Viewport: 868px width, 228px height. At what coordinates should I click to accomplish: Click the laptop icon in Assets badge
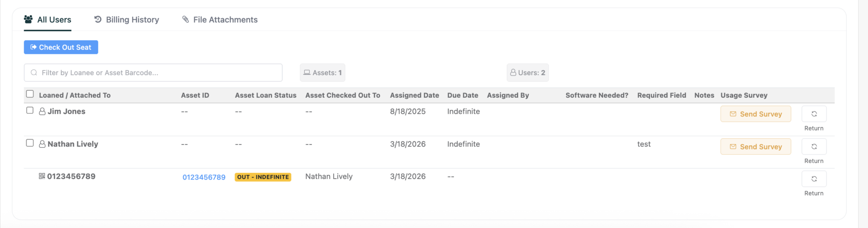[307, 73]
